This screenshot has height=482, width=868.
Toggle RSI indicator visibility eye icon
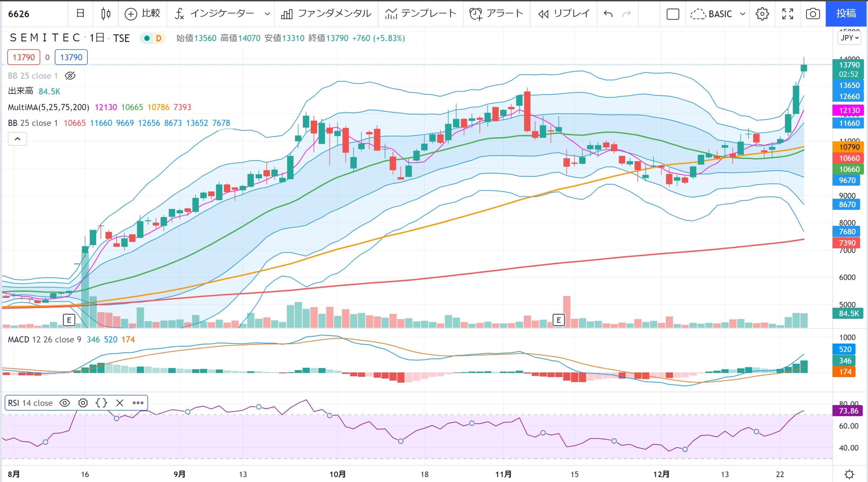point(65,403)
